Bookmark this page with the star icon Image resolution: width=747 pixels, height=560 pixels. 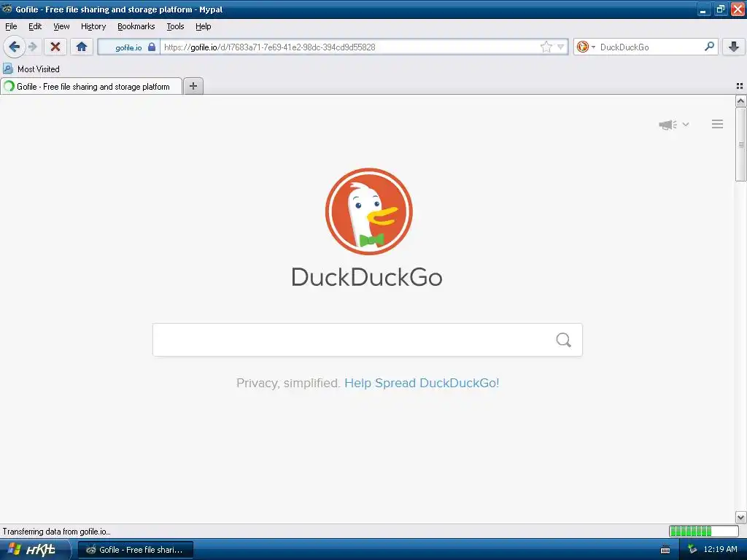pyautogui.click(x=546, y=47)
